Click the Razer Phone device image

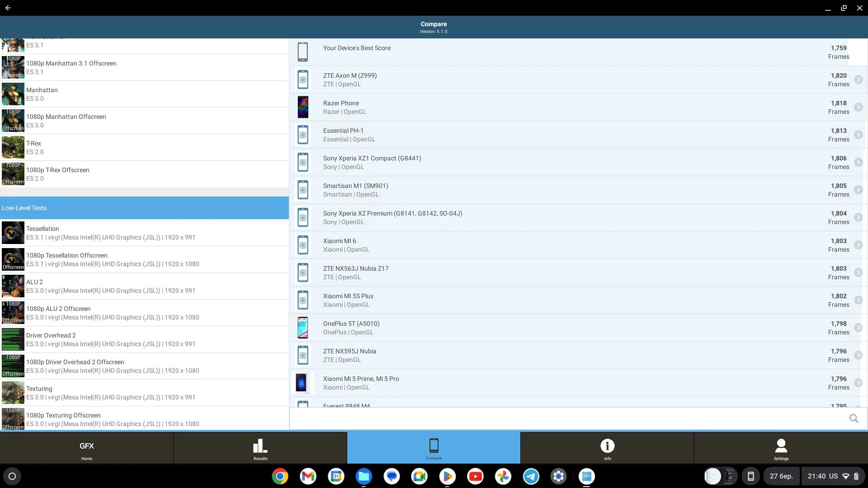303,107
